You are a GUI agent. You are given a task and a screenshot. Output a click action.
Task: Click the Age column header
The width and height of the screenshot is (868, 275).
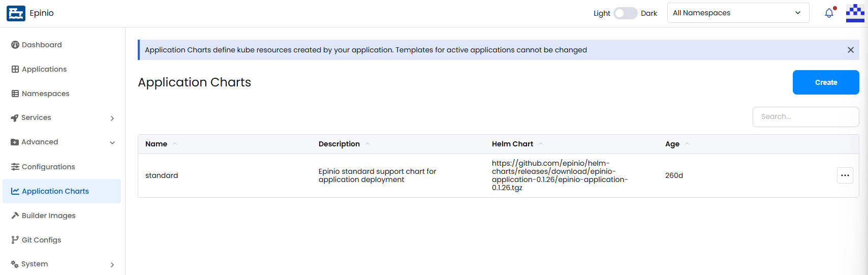coord(672,144)
